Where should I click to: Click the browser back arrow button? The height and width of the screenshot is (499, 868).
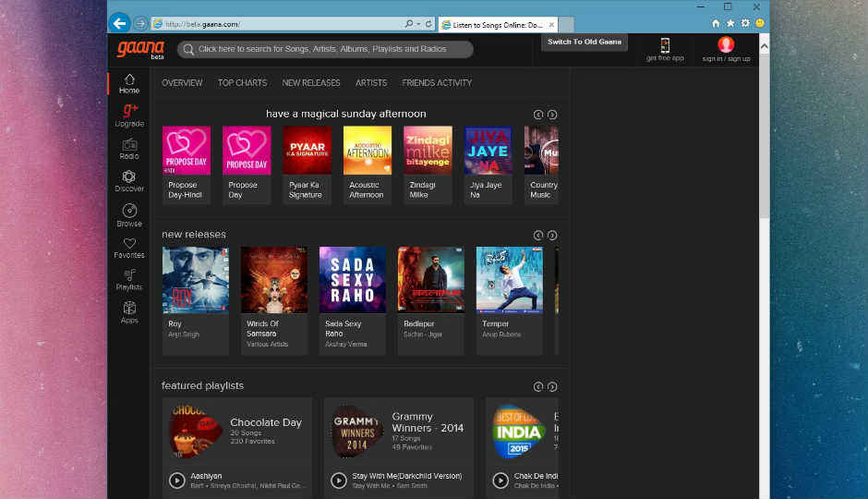(x=119, y=23)
